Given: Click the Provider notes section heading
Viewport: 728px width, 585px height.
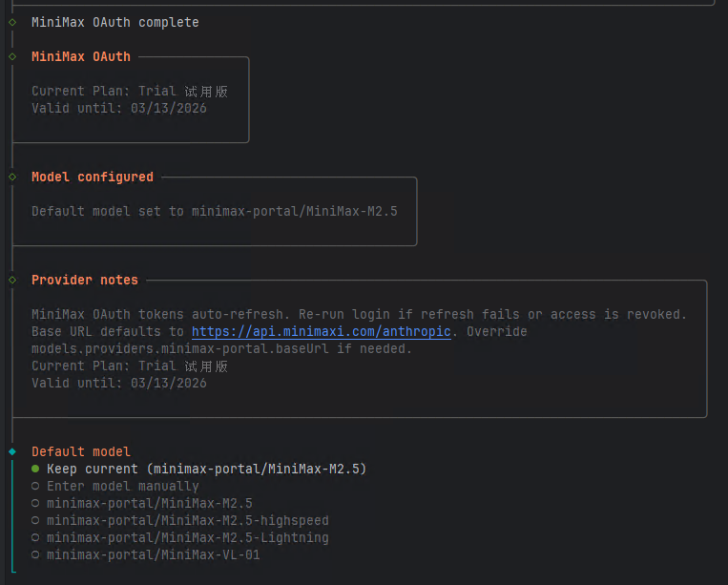Looking at the screenshot, I should 85,280.
